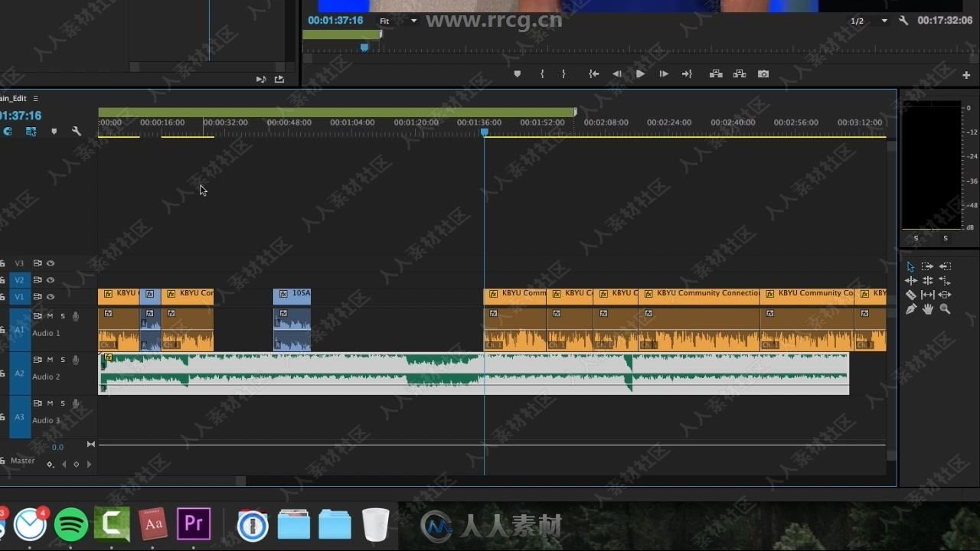The width and height of the screenshot is (980, 551).
Task: Target the A1 track header
Action: (x=20, y=330)
